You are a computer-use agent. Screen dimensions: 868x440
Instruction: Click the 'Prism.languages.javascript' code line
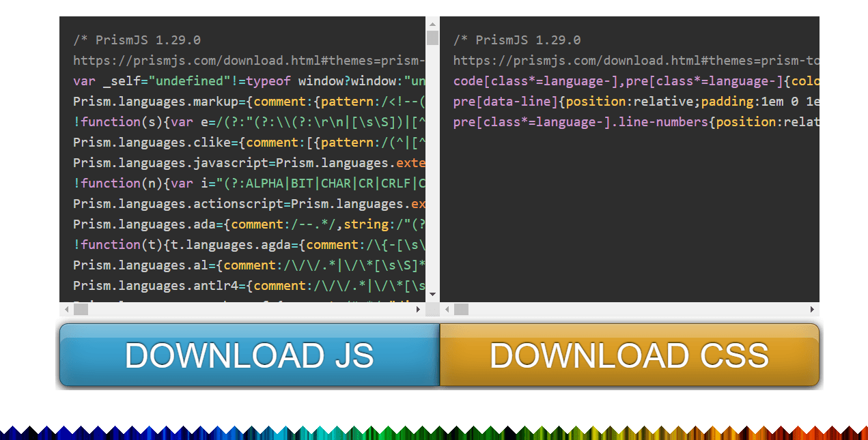coord(249,163)
